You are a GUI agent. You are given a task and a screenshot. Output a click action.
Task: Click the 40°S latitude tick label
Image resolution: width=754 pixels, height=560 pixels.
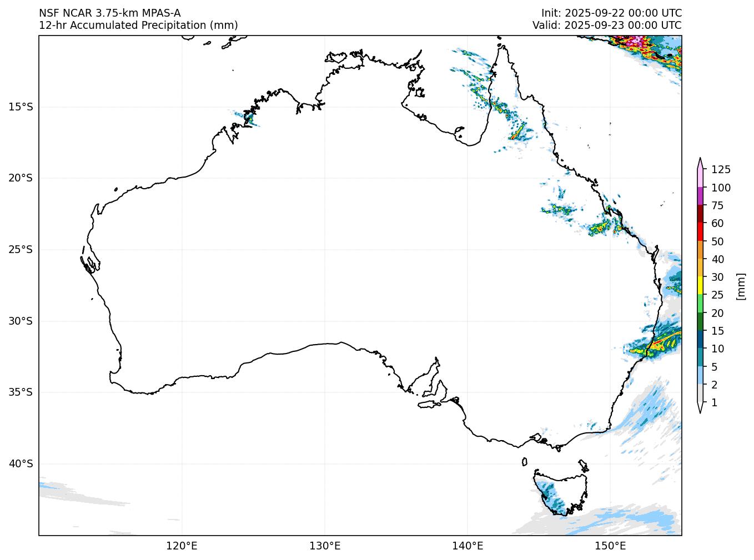[x=21, y=463]
